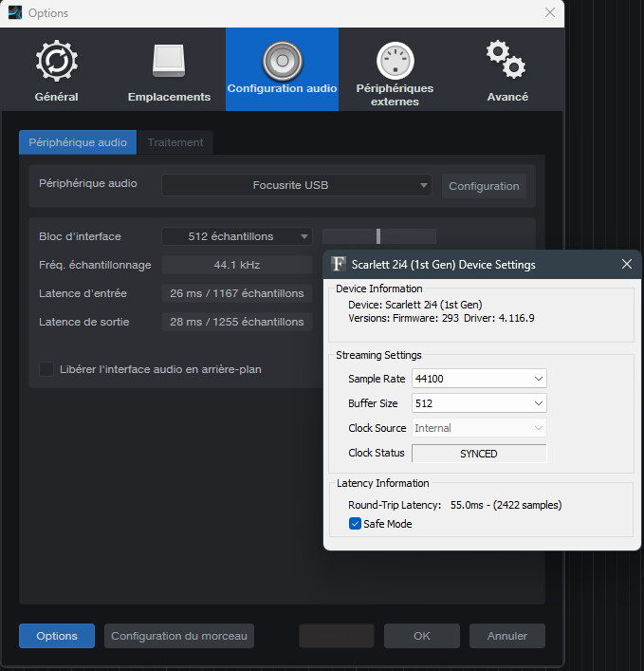Click the Device: Scarlett 2i4 (1st Gen) text
Screen dimensions: 644x671
click(x=415, y=305)
